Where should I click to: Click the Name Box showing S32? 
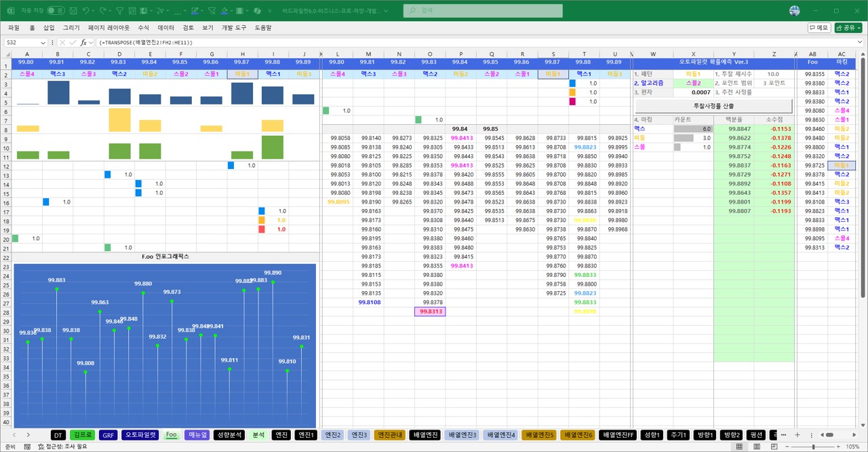click(x=26, y=42)
